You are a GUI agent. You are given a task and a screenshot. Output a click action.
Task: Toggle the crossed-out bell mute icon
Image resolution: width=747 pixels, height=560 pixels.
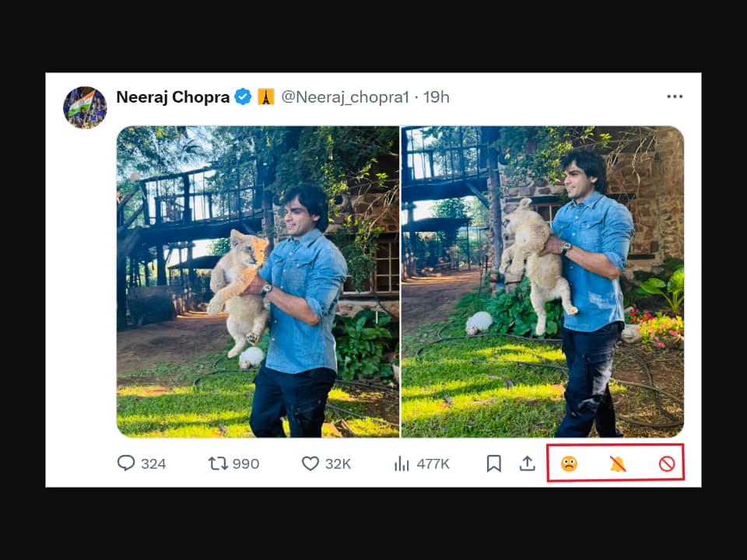pos(618,464)
